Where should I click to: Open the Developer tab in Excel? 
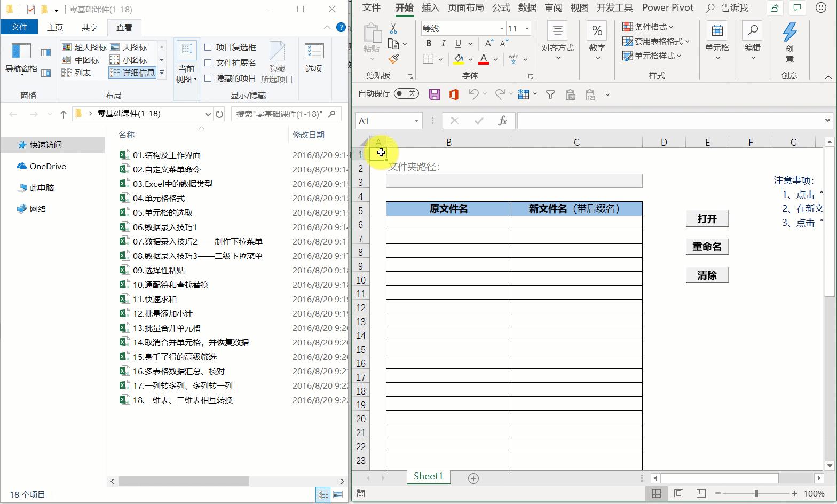(x=614, y=7)
